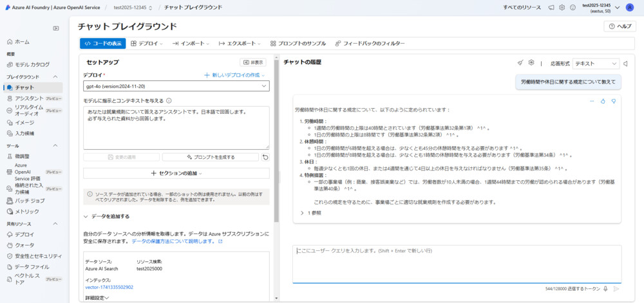Open プロンプトのサンプル
The image size is (644, 303).
coord(298,44)
